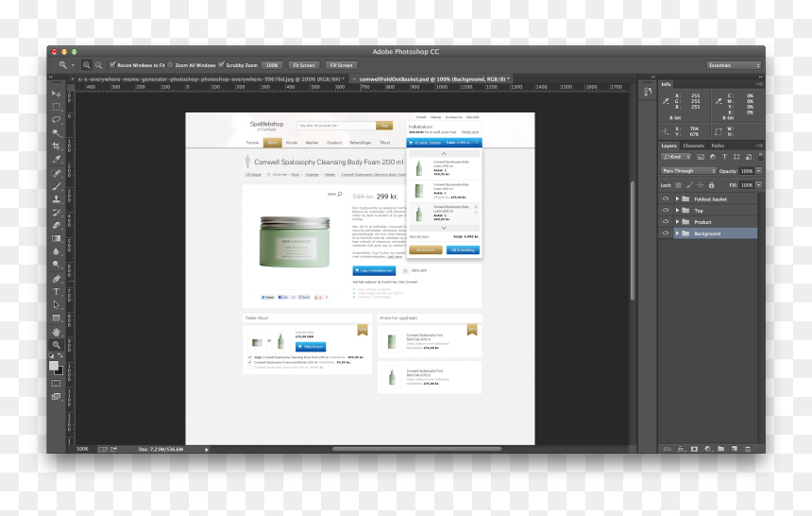
Task: Select the Lasso tool
Action: [56, 120]
